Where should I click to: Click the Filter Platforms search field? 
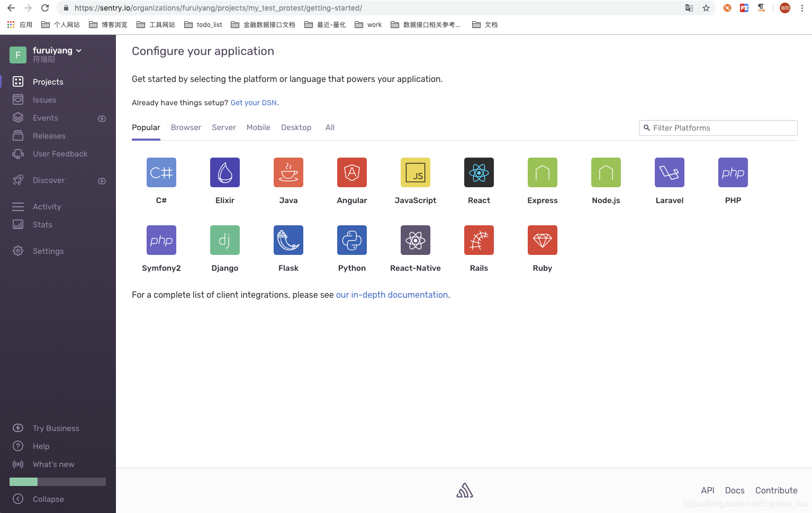click(x=718, y=128)
